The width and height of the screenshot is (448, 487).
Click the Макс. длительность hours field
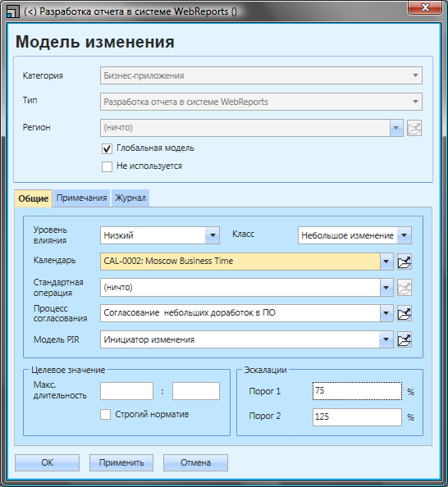click(127, 391)
